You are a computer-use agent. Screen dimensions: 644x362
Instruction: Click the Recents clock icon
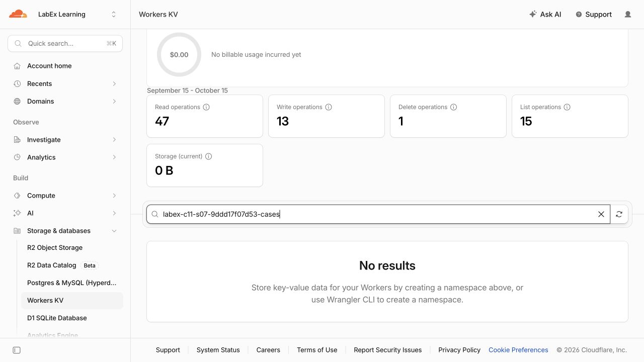(17, 83)
